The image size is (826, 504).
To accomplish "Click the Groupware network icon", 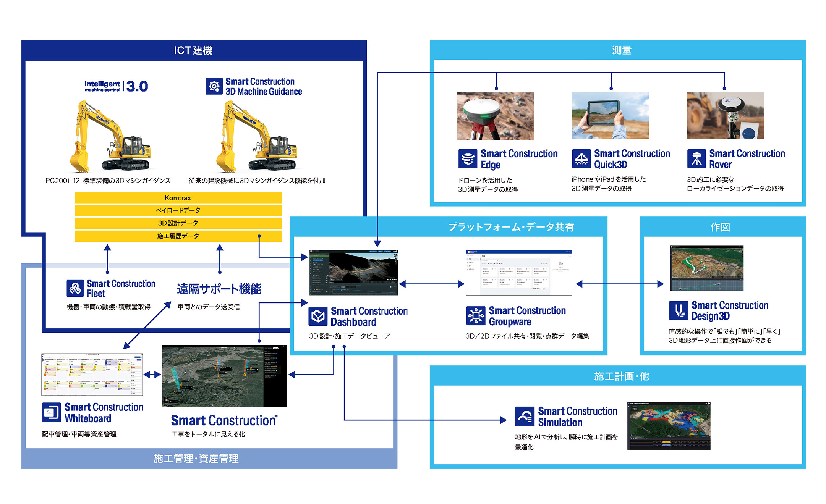I will point(476,316).
